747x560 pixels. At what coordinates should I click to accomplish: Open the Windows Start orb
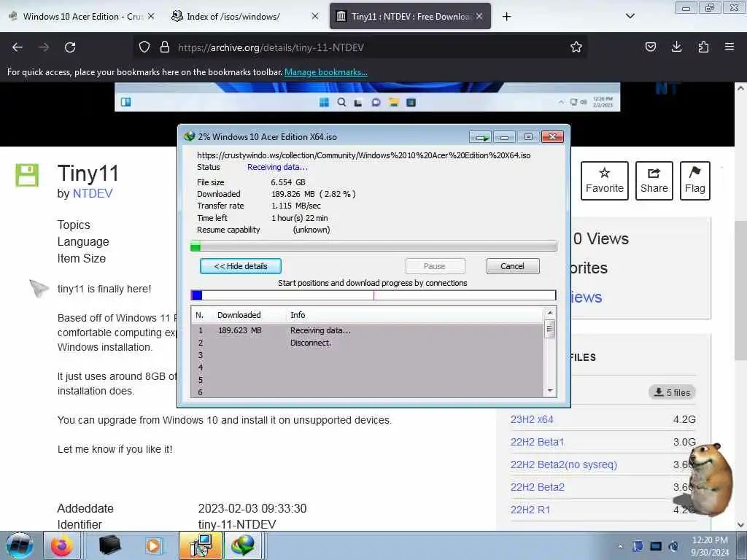(x=20, y=545)
